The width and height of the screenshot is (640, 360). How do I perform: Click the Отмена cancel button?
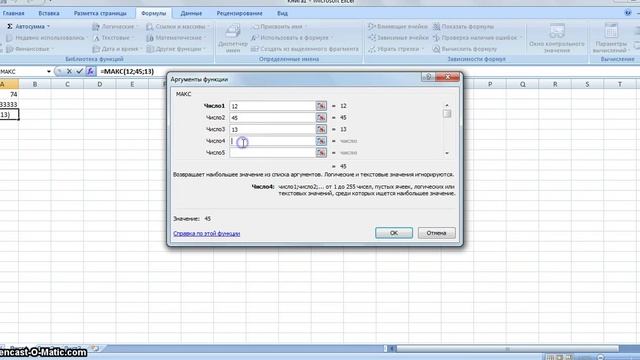click(x=436, y=233)
